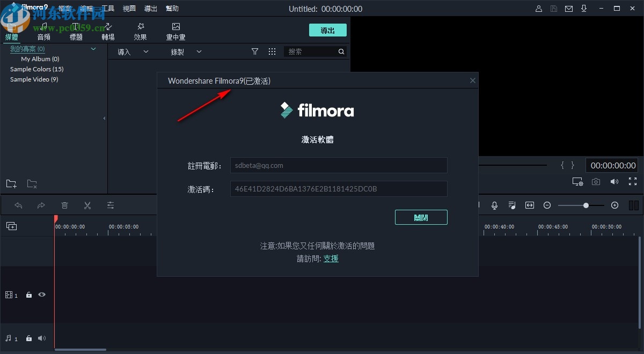Open the 標題 titles tab

click(76, 32)
